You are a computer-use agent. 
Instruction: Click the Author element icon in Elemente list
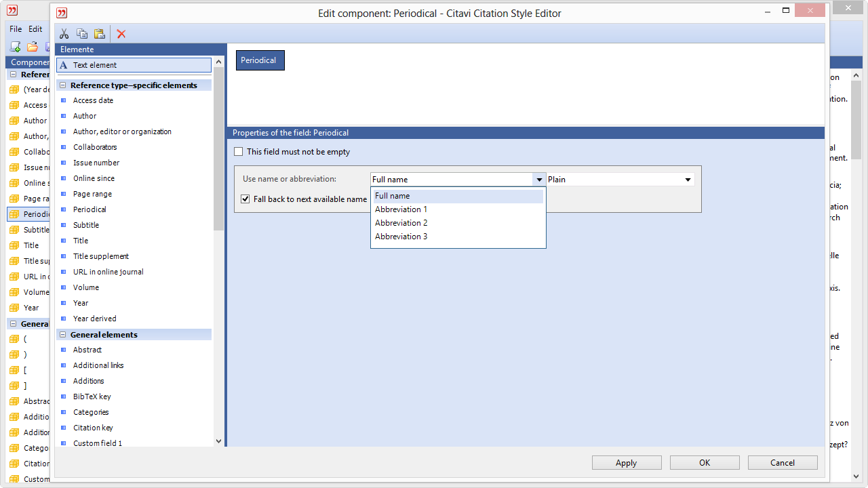pos(64,116)
